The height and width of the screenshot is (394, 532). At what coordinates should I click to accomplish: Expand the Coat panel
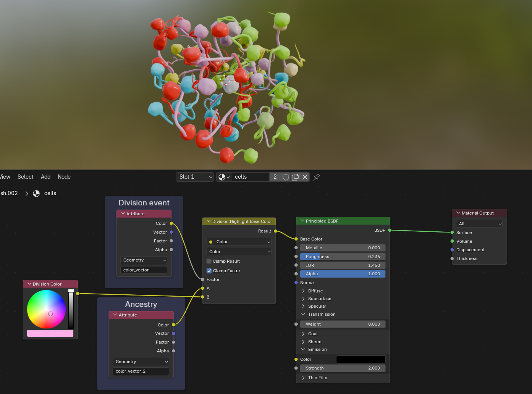[303, 334]
